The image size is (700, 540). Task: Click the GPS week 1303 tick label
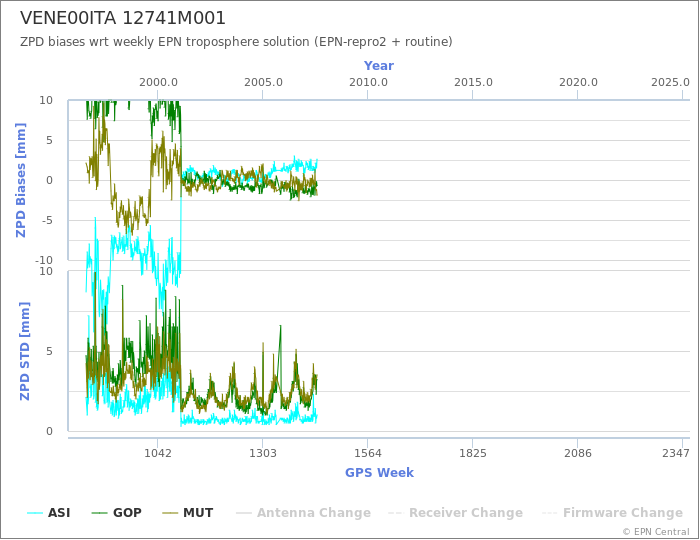[x=262, y=453]
